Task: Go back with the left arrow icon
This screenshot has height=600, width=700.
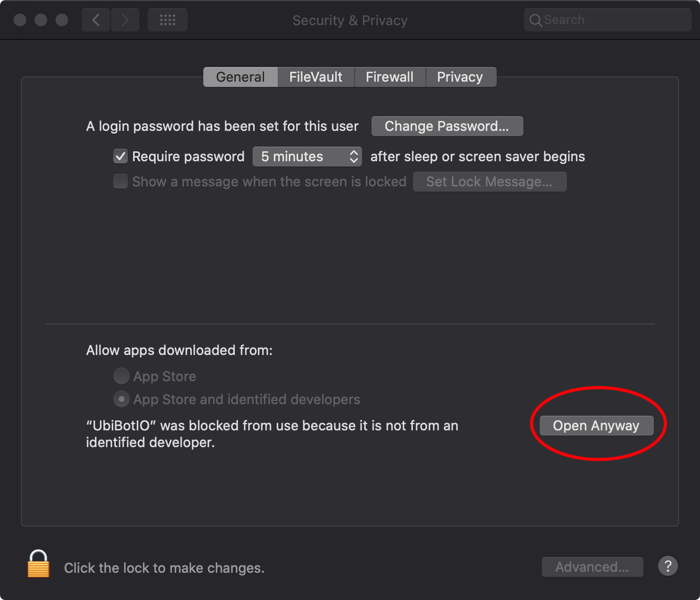Action: [x=96, y=20]
